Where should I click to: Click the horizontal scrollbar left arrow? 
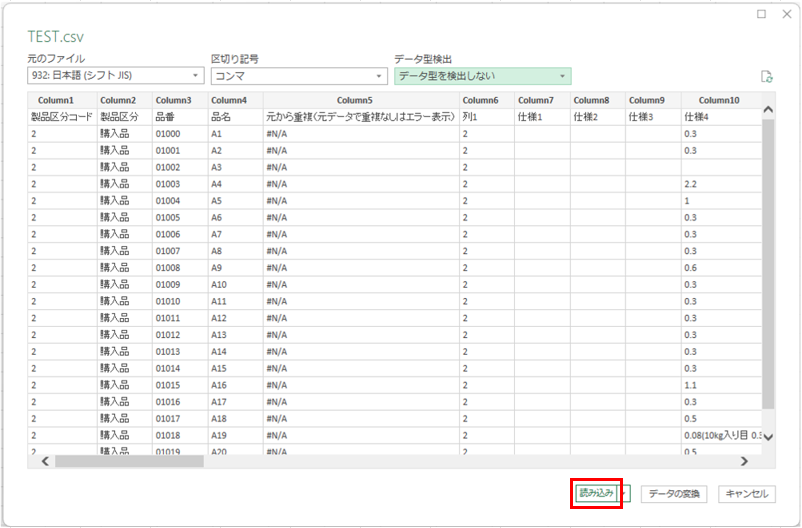click(x=44, y=461)
